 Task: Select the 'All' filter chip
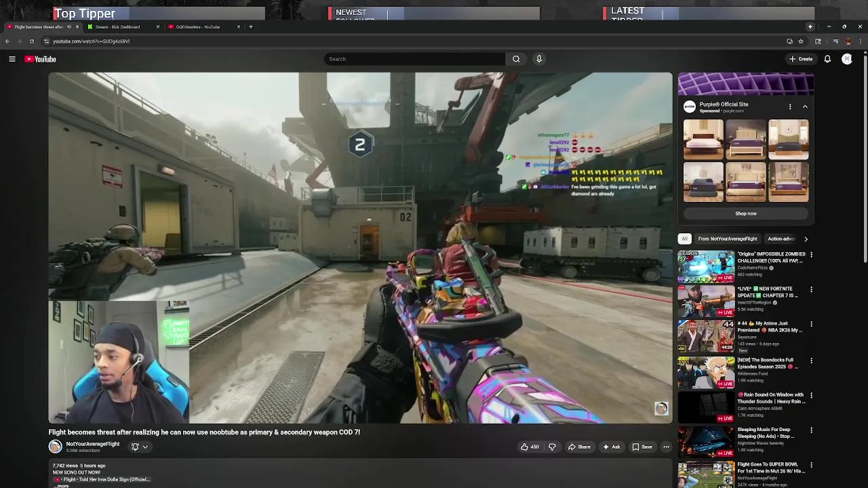(x=684, y=239)
